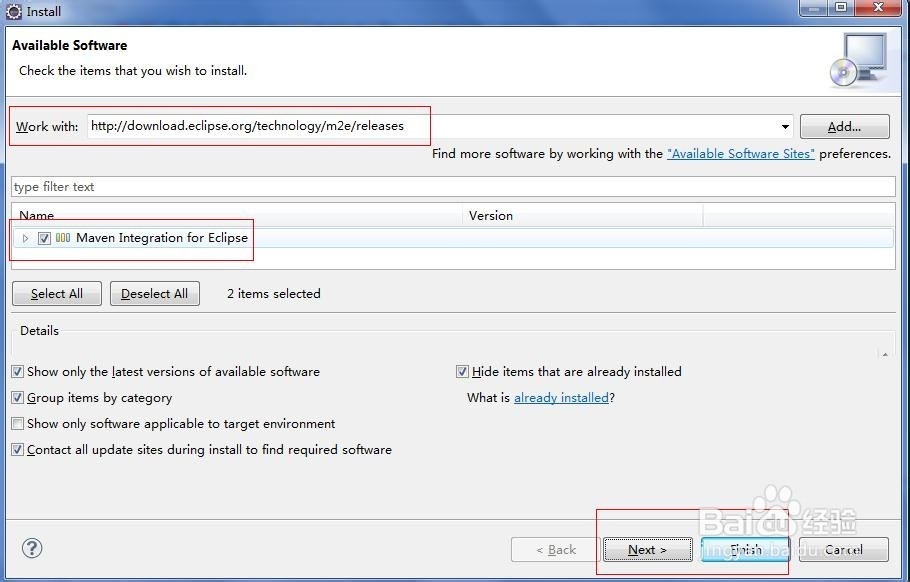Screen dimensions: 910x582
Task: Toggle Contact all update sites checkbox
Action: (x=17, y=450)
